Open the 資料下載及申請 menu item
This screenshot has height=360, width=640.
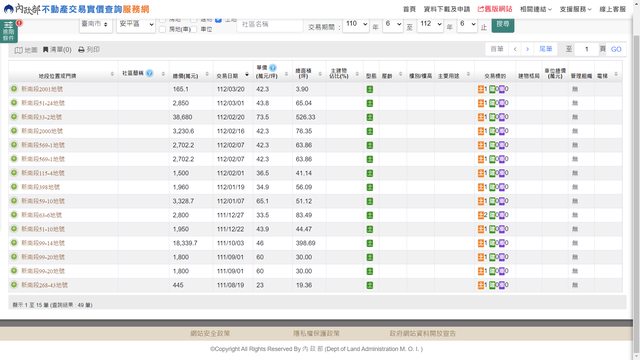click(447, 9)
